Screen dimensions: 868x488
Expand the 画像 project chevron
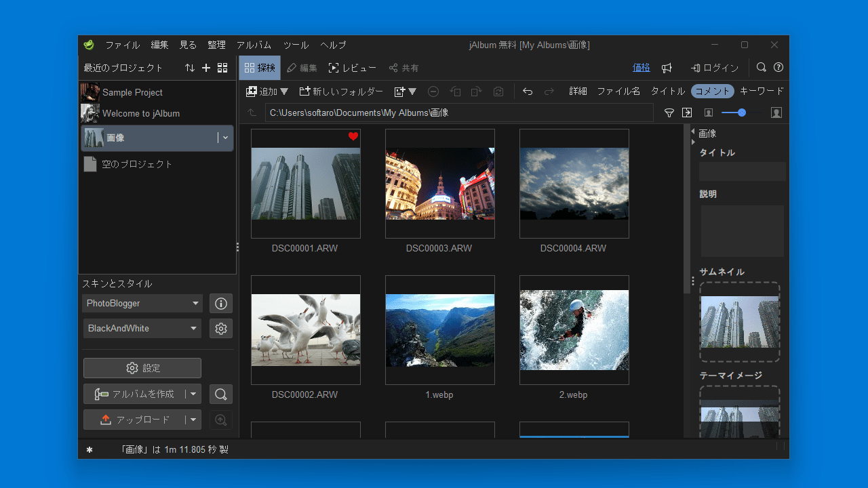pos(226,138)
